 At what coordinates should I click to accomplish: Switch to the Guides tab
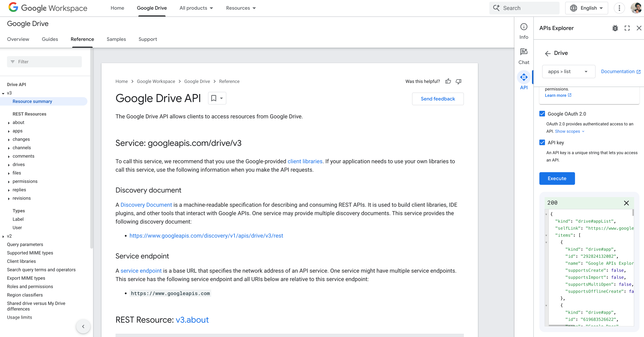pos(50,39)
